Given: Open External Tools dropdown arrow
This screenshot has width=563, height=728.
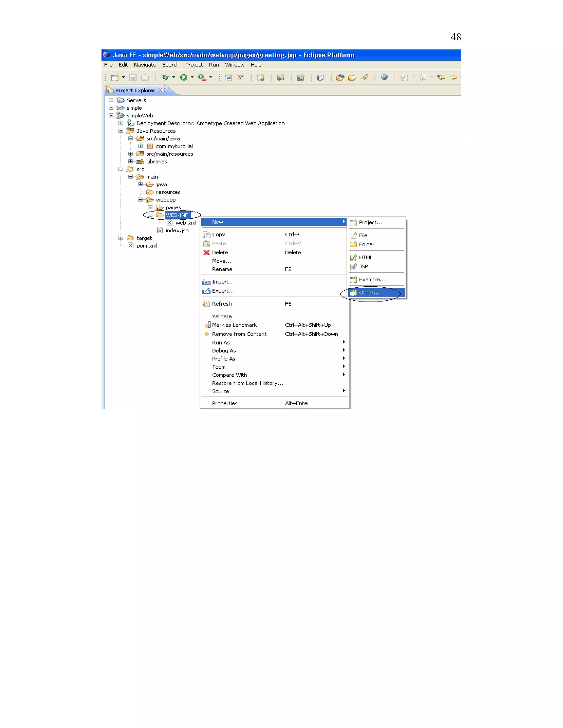Looking at the screenshot, I should pyautogui.click(x=211, y=77).
